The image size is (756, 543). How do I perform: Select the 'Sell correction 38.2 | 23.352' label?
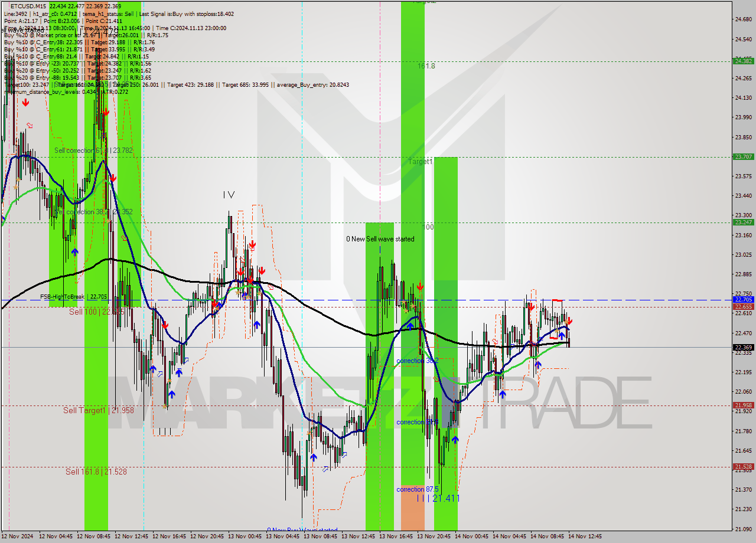click(93, 212)
